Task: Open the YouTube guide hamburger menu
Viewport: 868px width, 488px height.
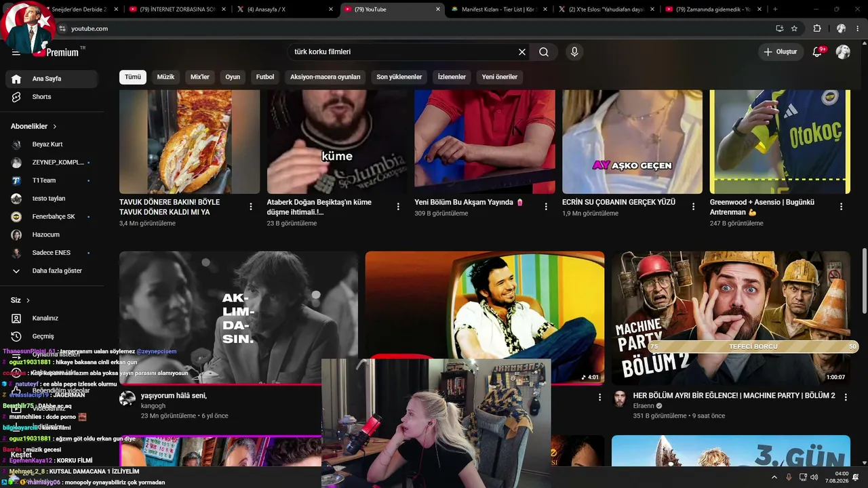Action: (16, 52)
